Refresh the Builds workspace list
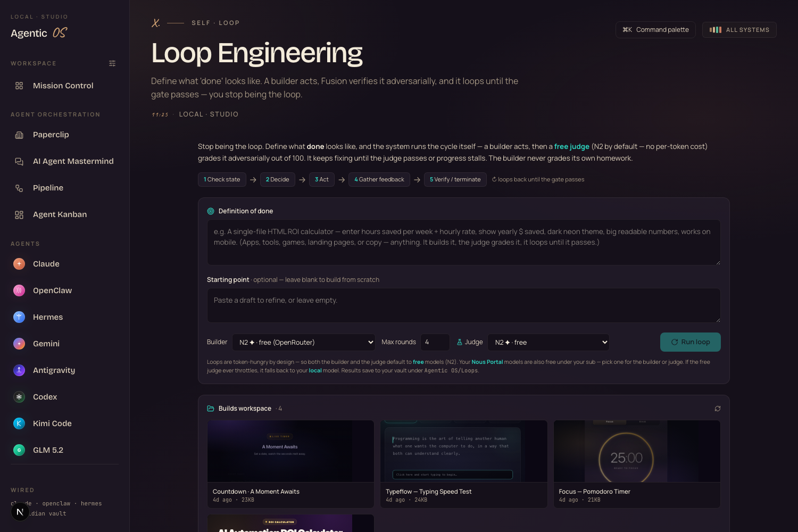Screen dimensions: 798x532 (x=718, y=409)
